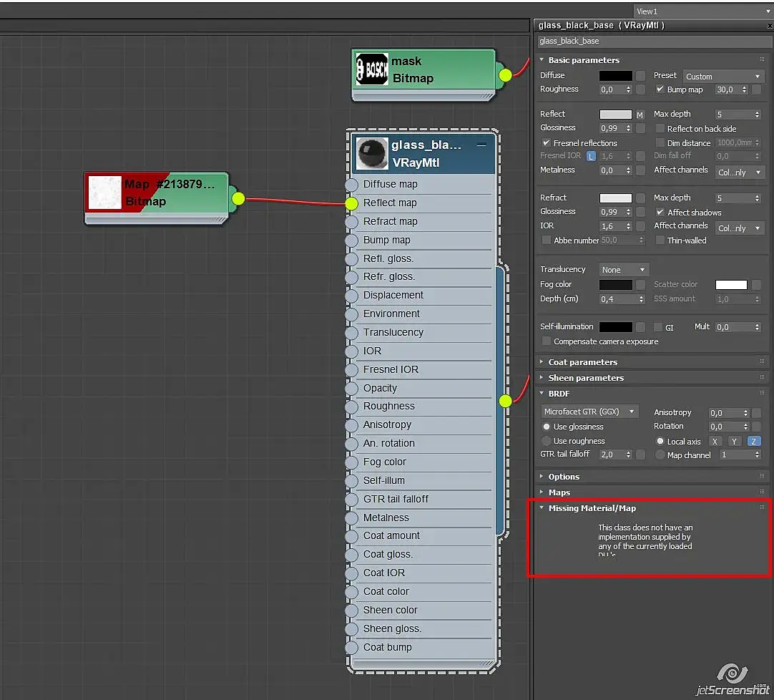Image resolution: width=774 pixels, height=700 pixels.
Task: Increase the Bump map amount spinner
Action: (x=745, y=87)
